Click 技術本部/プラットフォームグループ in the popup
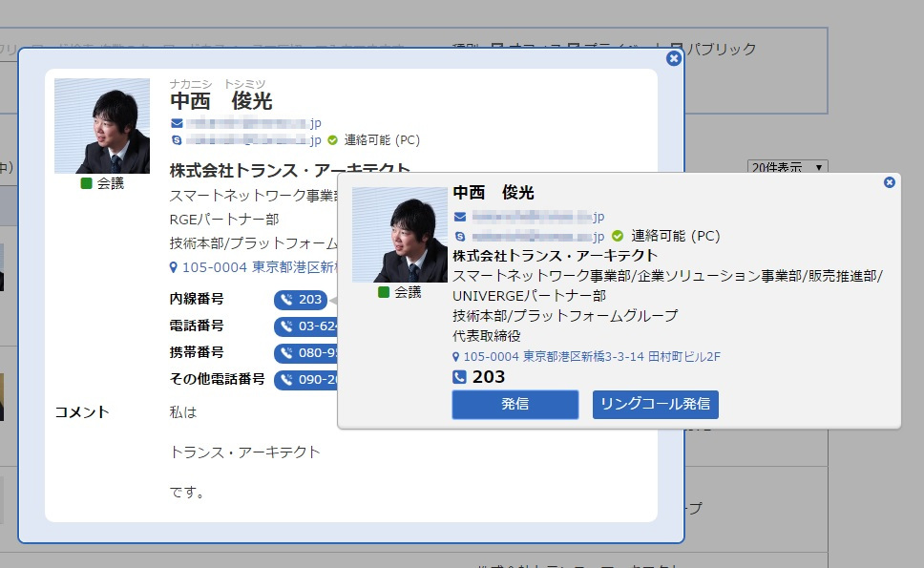Image resolution: width=924 pixels, height=568 pixels. (565, 316)
